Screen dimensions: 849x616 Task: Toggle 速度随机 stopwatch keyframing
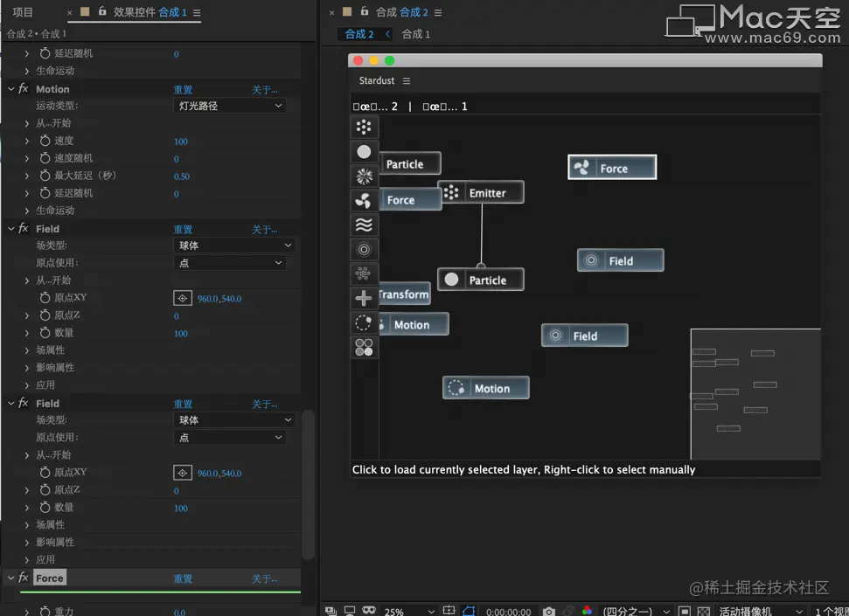[x=45, y=158]
